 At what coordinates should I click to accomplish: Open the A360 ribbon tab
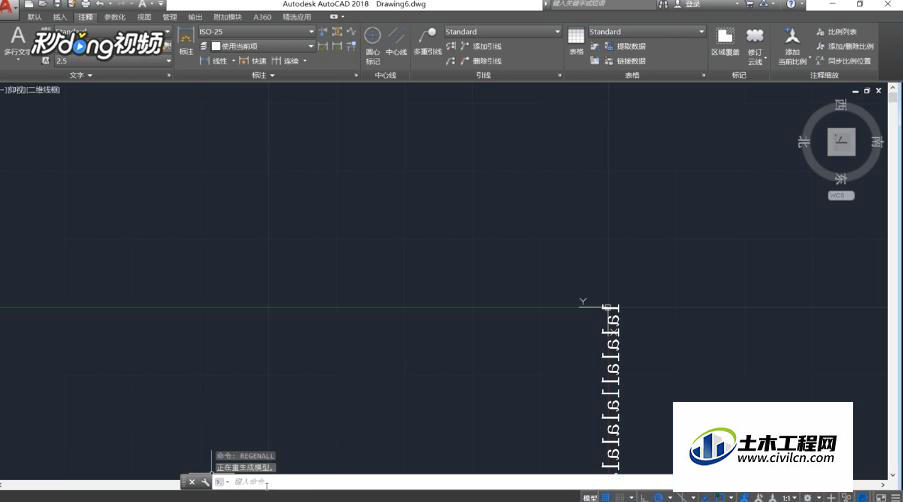[262, 17]
